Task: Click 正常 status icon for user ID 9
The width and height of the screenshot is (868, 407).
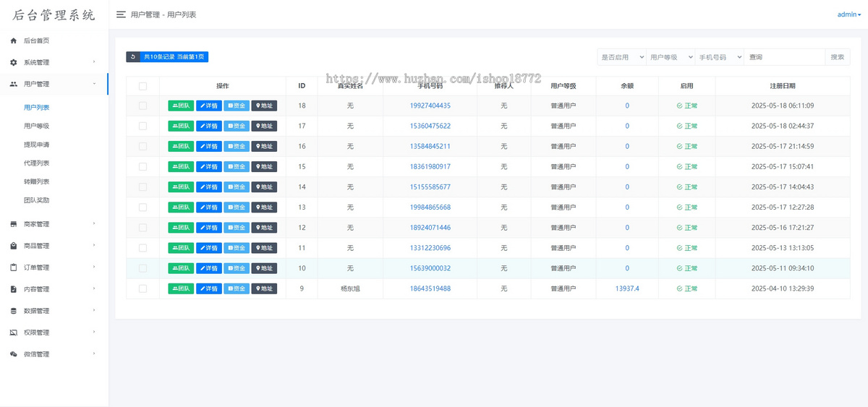Action: [x=679, y=288]
